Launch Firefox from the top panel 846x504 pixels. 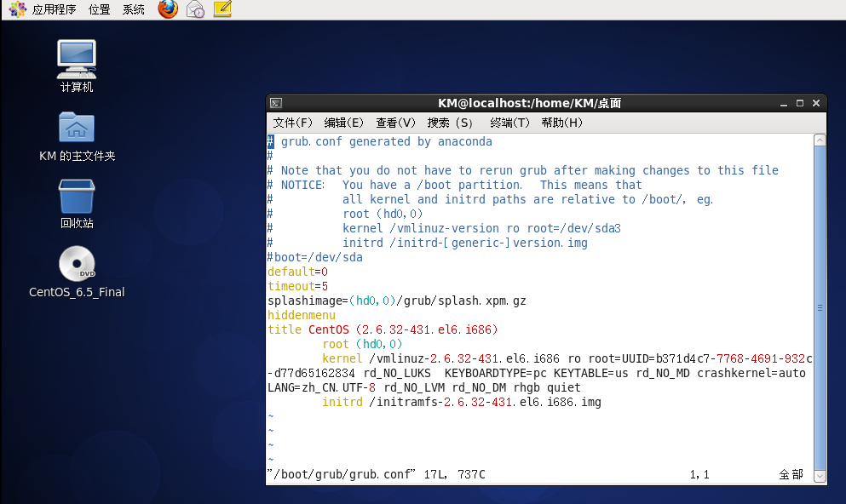[x=168, y=9]
